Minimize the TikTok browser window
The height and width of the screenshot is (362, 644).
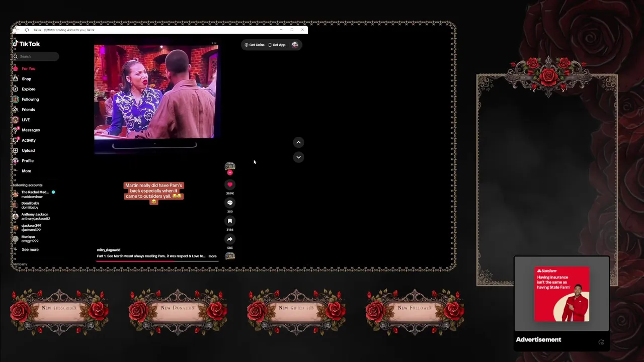point(281,30)
